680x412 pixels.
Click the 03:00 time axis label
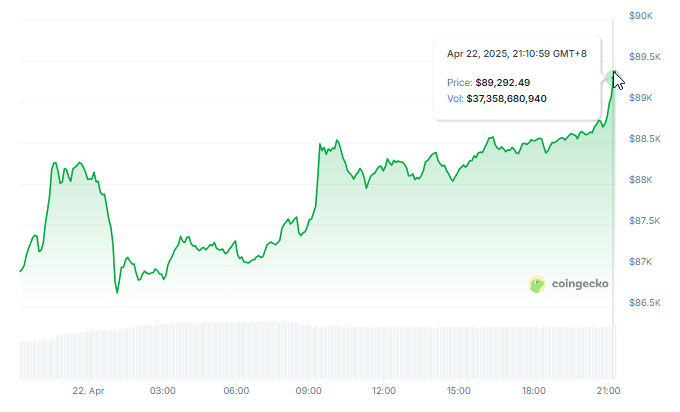pyautogui.click(x=163, y=390)
